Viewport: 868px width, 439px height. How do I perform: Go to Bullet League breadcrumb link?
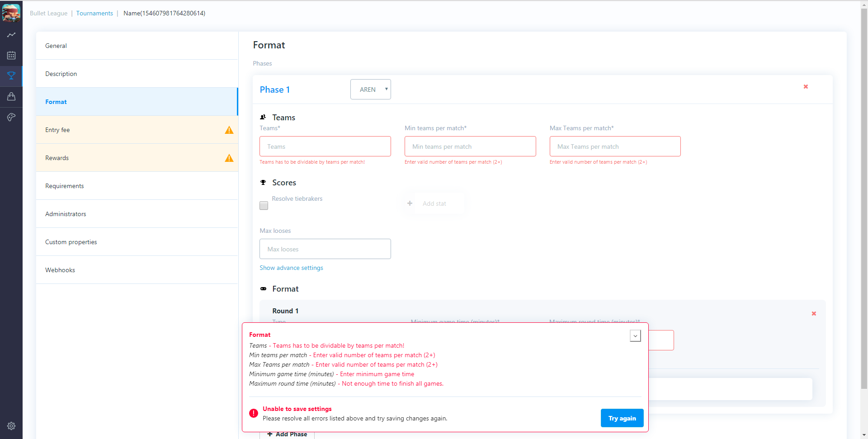point(48,13)
